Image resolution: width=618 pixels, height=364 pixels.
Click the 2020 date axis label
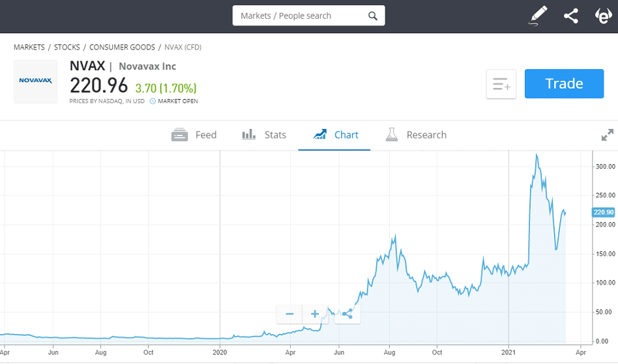tap(220, 352)
